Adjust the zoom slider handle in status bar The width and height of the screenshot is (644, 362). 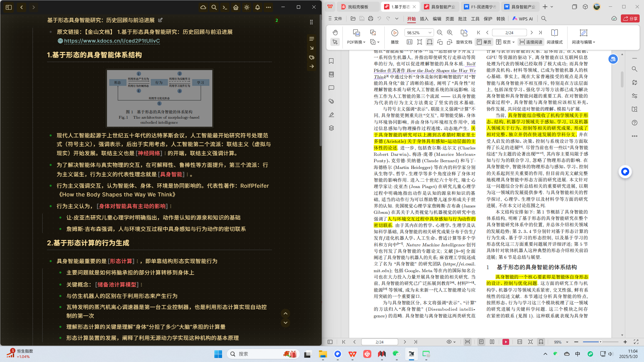pos(600,342)
